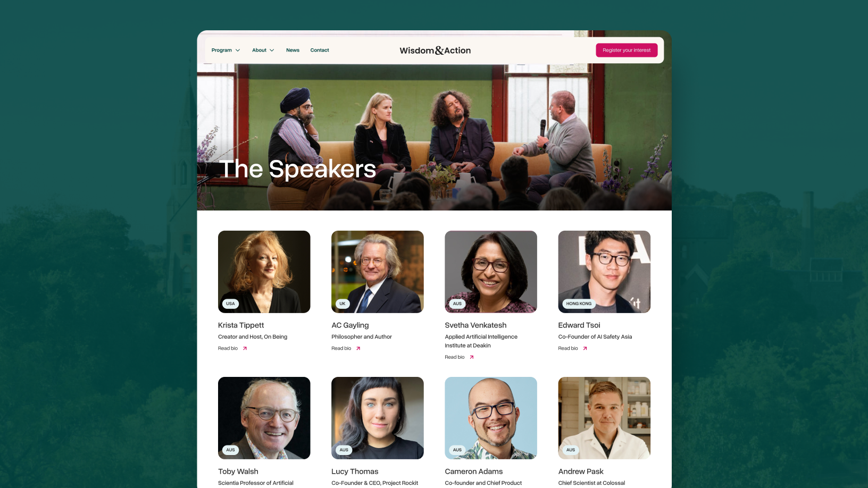Select Toby Walsh's portrait thumbnail
The image size is (868, 488).
pos(264,418)
